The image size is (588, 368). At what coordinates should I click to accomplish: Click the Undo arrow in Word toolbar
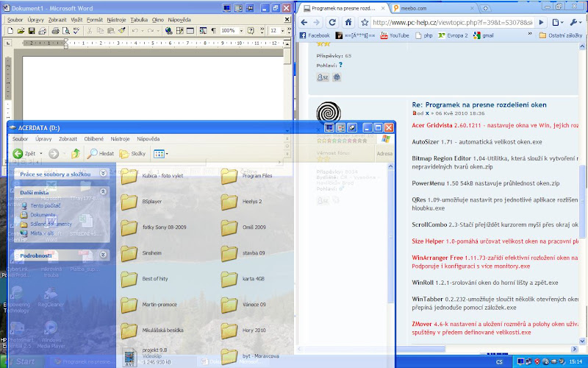[135, 31]
